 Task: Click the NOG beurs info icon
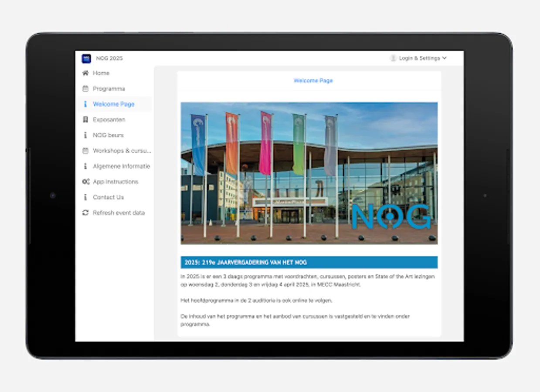85,135
